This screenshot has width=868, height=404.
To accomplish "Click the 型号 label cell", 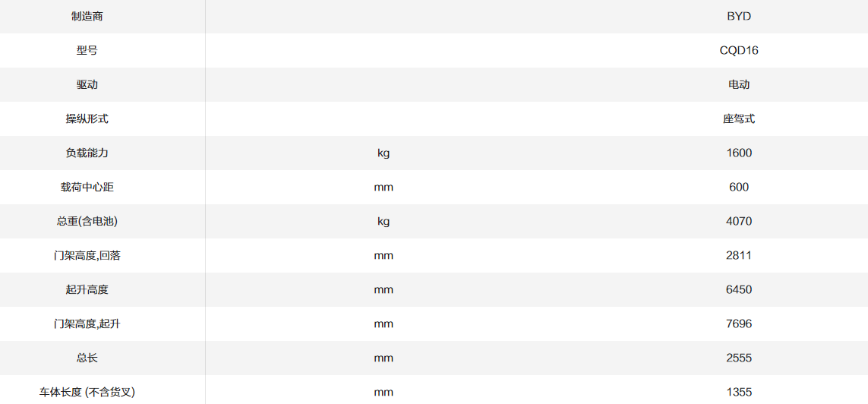I will (x=87, y=50).
